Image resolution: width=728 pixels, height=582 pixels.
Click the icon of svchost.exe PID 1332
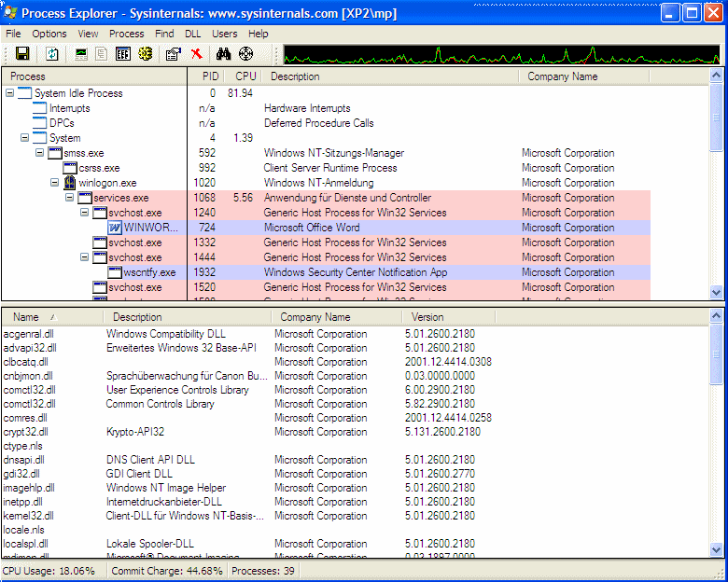100,242
